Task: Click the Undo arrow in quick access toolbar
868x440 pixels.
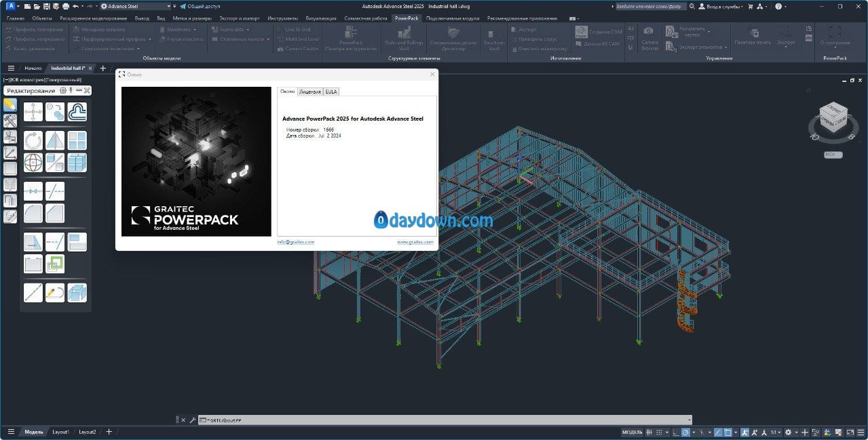Action: [75, 6]
